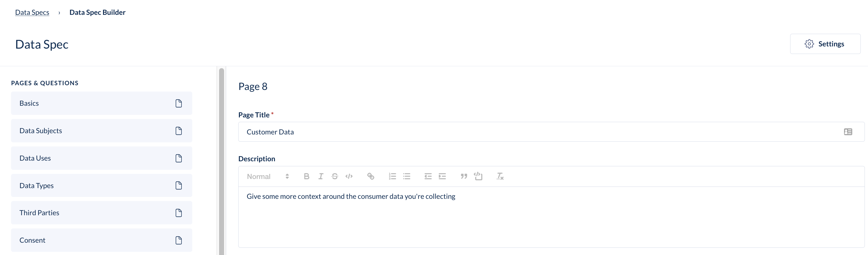Screen dimensions: 868x255
Task: Toggle strikethrough text formatting
Action: pos(335,176)
